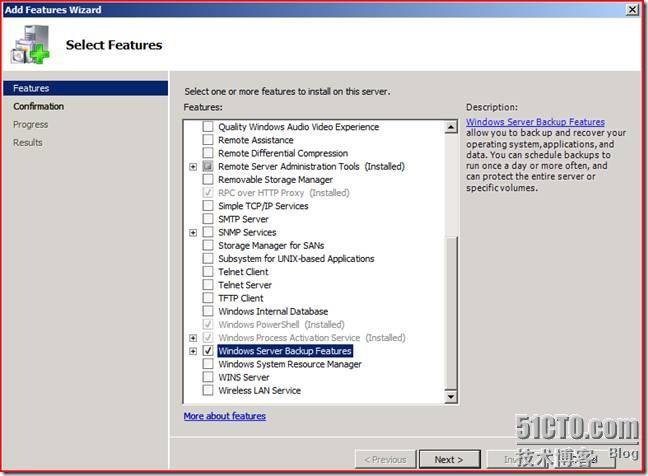Click the Next > button
Image resolution: width=648 pixels, height=476 pixels.
click(450, 459)
